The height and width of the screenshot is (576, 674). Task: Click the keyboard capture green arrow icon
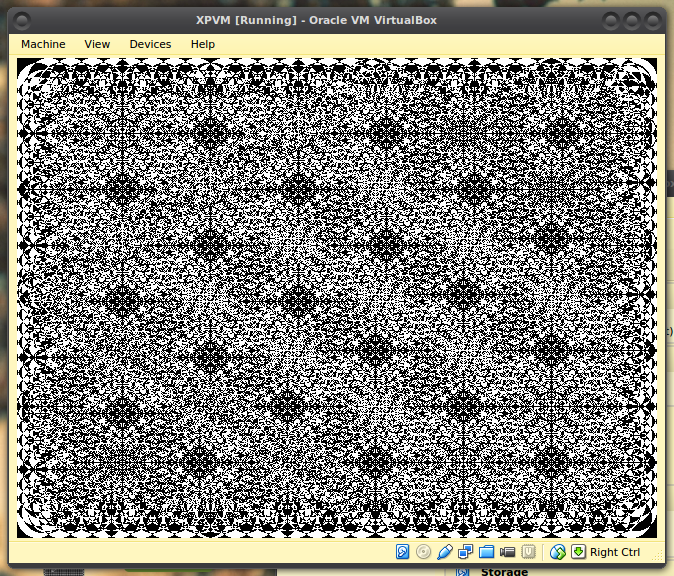[x=578, y=551]
